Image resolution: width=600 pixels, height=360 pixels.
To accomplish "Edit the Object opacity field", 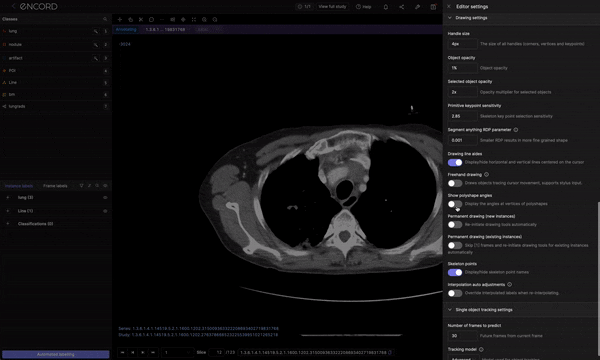I will tap(463, 68).
